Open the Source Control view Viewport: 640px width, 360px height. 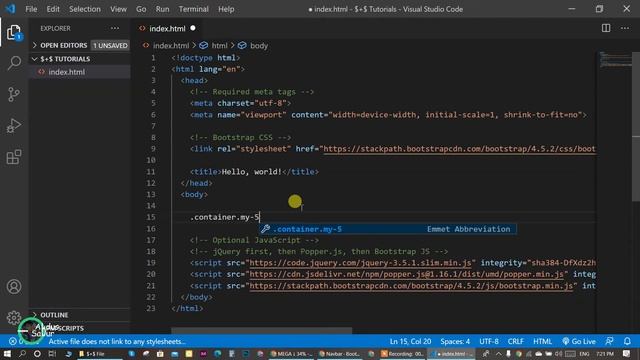point(14,94)
